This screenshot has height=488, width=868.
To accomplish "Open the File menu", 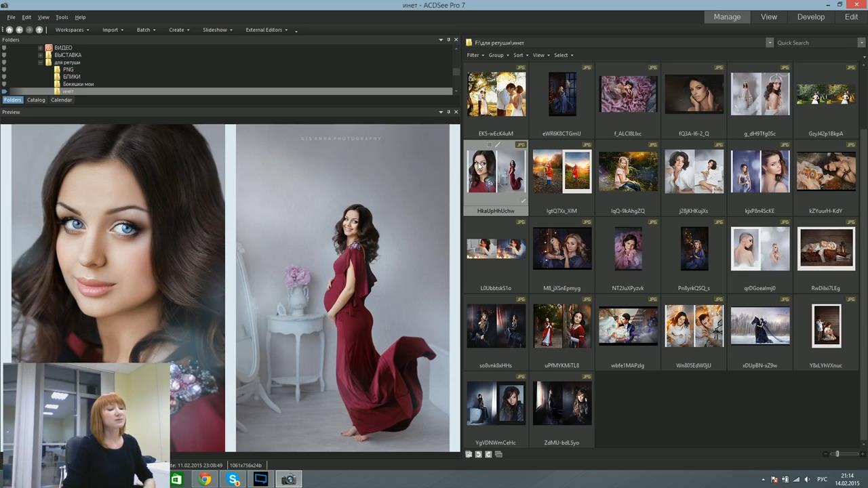I will (11, 17).
